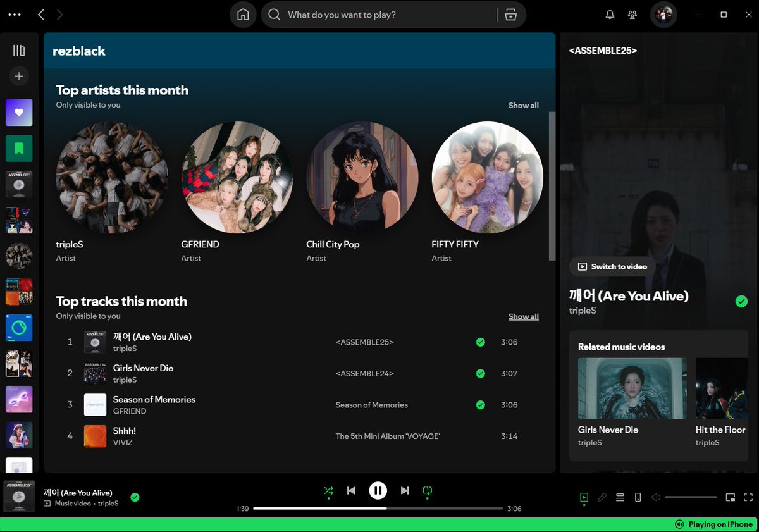Image resolution: width=759 pixels, height=532 pixels.
Task: Open tripleS artist picture
Action: click(112, 177)
